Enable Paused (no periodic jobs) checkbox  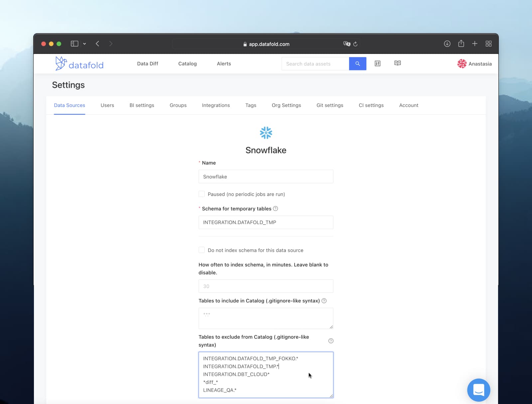click(x=201, y=194)
